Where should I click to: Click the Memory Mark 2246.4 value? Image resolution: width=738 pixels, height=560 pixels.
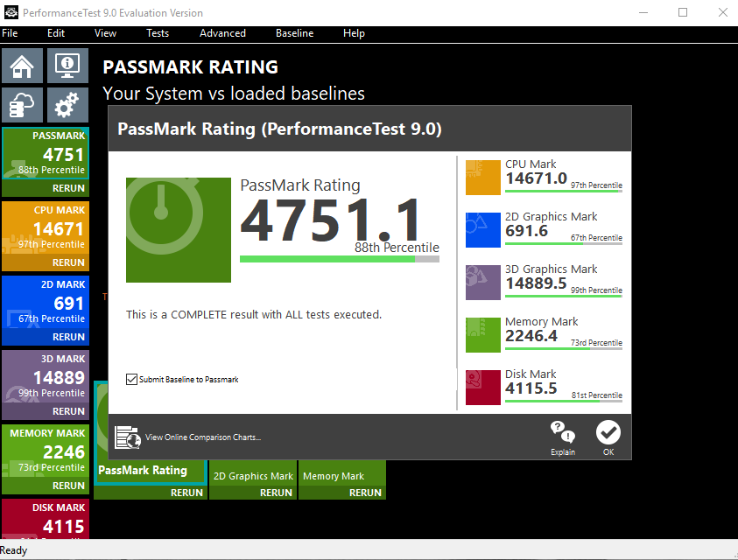[x=531, y=336]
